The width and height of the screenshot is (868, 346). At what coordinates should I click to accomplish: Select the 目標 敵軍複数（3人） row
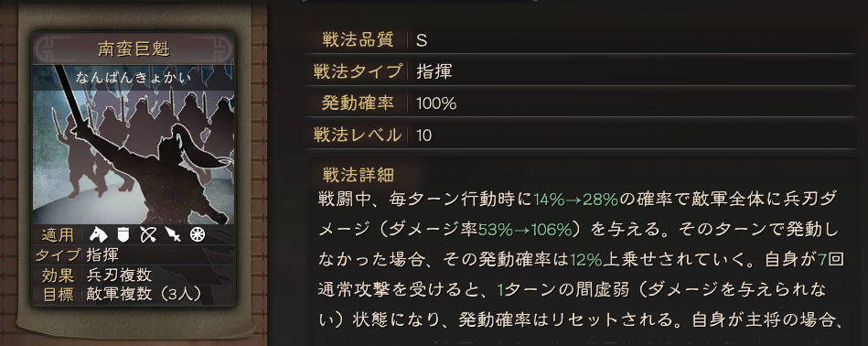click(x=134, y=294)
